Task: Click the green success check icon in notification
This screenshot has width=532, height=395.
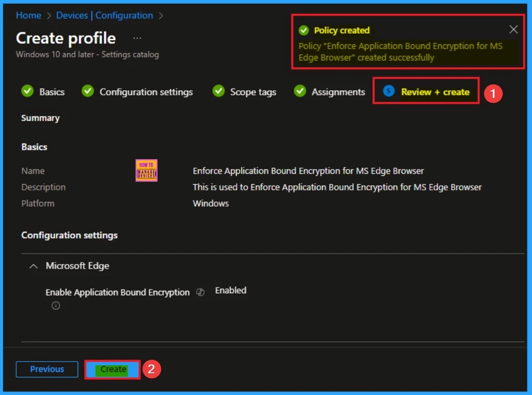Action: (304, 31)
